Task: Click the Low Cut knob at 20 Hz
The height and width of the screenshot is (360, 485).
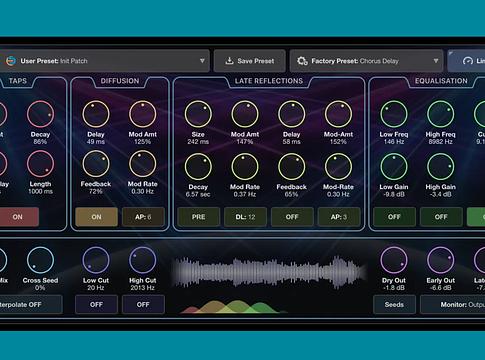Action: click(96, 260)
